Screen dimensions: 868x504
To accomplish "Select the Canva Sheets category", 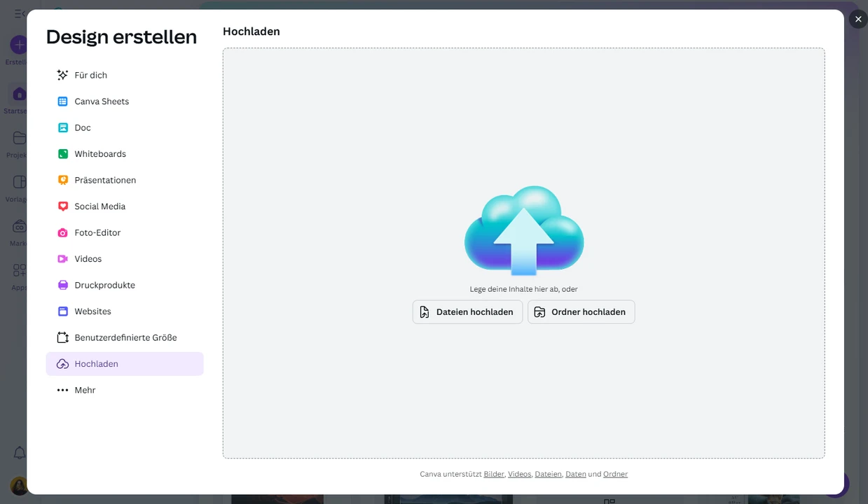I will tap(125, 101).
